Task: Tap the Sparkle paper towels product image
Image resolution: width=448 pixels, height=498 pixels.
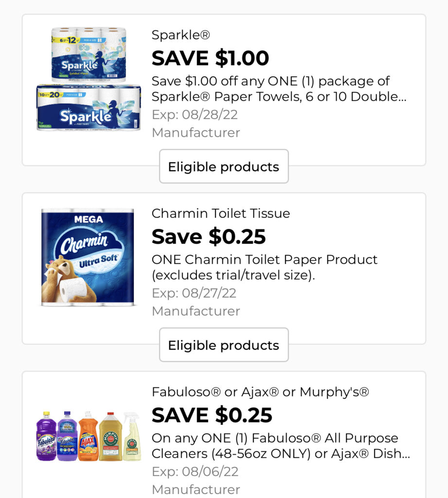Action: point(89,79)
